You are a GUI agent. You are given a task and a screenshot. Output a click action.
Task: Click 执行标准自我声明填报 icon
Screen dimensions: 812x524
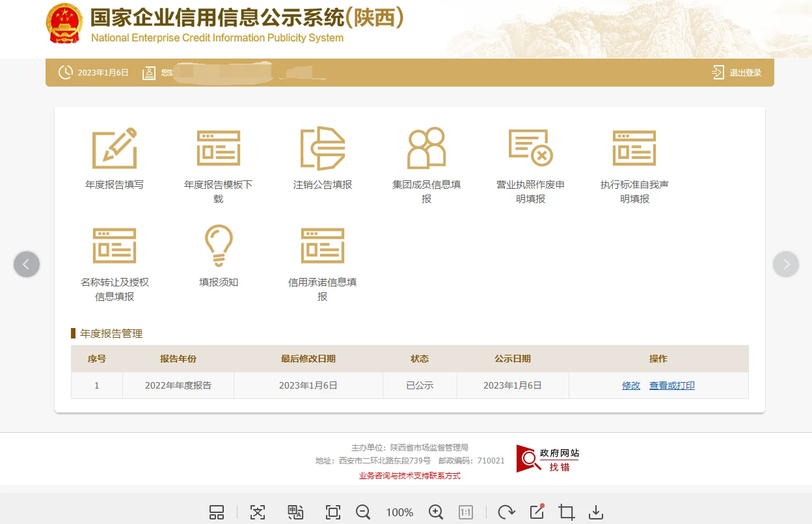pyautogui.click(x=634, y=148)
